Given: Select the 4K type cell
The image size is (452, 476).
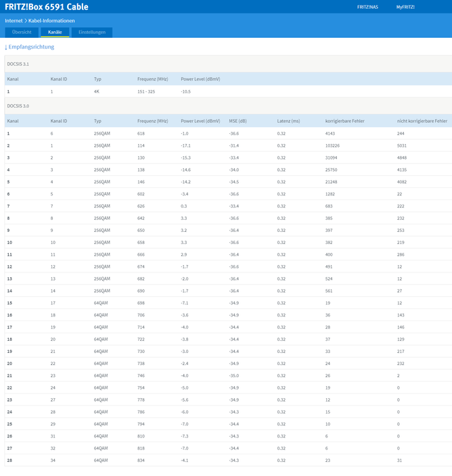Looking at the screenshot, I should click(97, 91).
